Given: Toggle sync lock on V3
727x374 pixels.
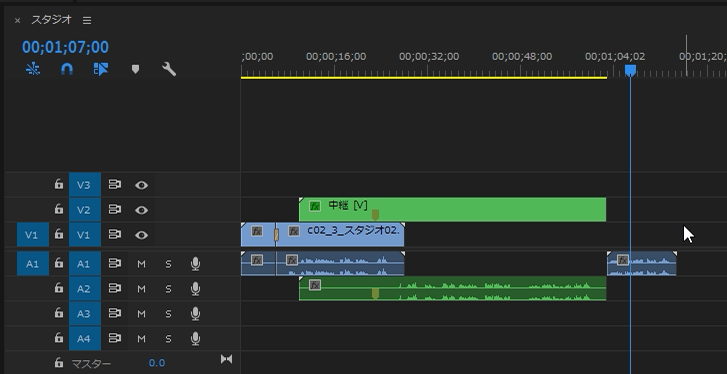Looking at the screenshot, I should 115,184.
